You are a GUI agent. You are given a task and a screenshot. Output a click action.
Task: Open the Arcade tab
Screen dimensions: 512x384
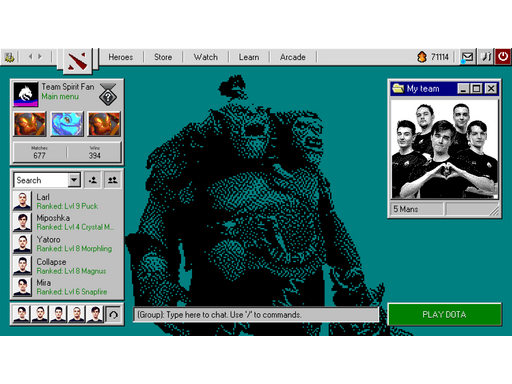click(x=292, y=57)
